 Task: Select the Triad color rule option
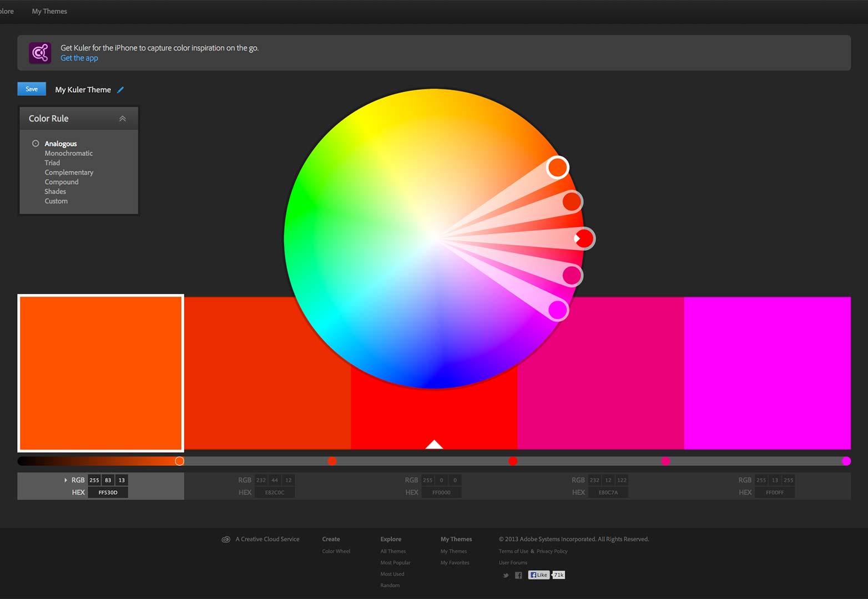(52, 163)
